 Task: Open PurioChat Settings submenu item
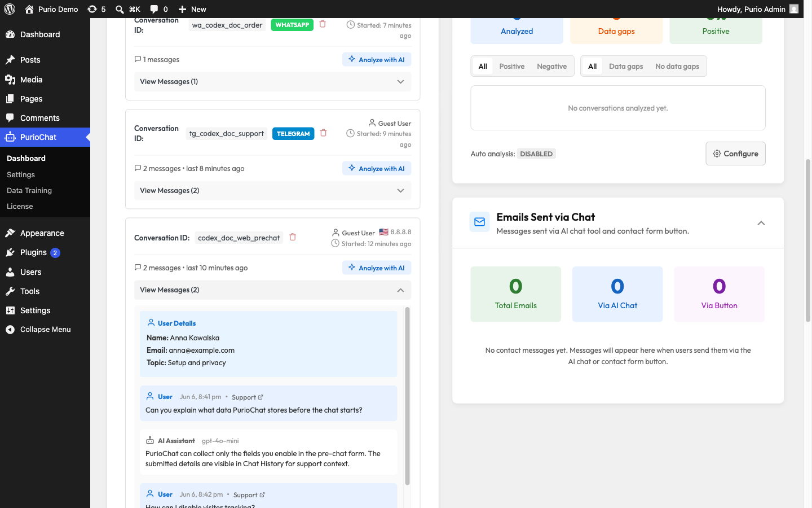click(x=21, y=175)
